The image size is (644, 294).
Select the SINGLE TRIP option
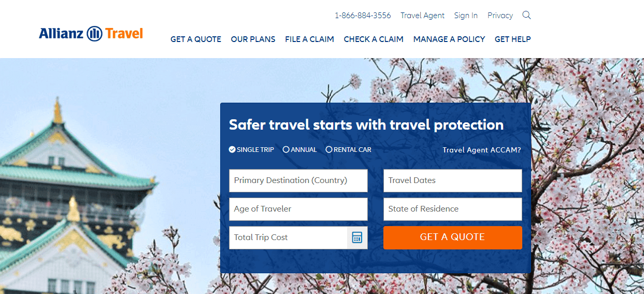252,149
